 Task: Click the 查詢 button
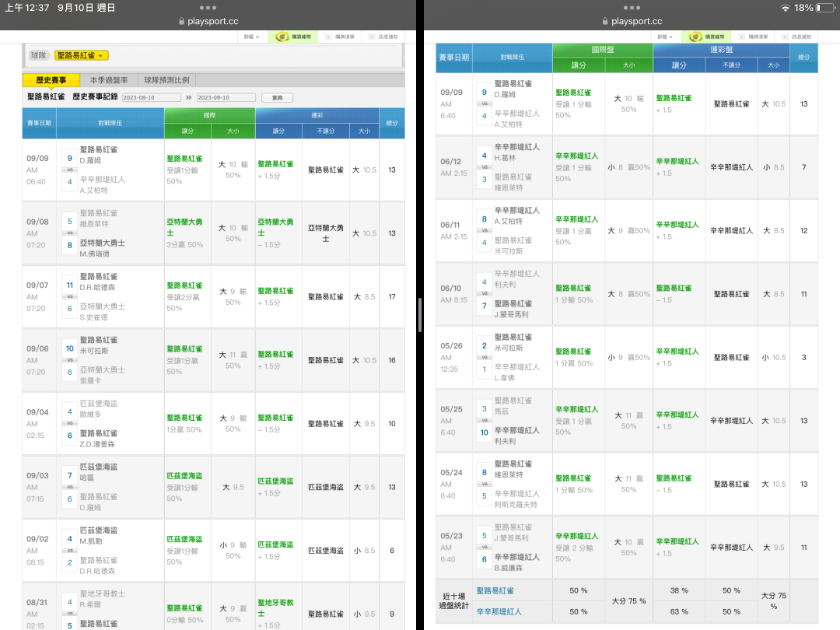pyautogui.click(x=277, y=97)
